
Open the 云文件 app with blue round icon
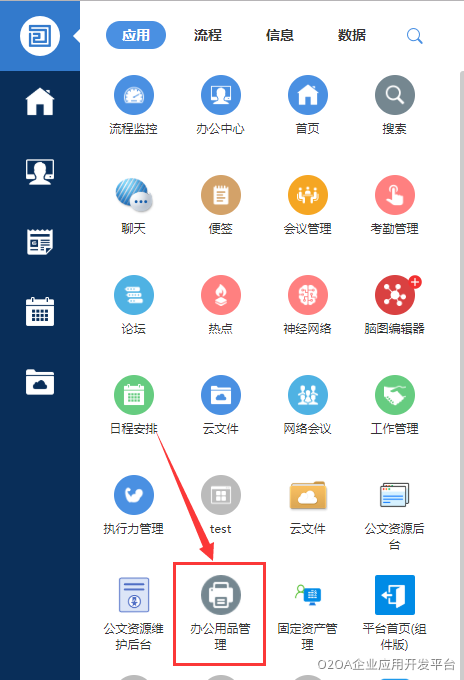click(221, 405)
